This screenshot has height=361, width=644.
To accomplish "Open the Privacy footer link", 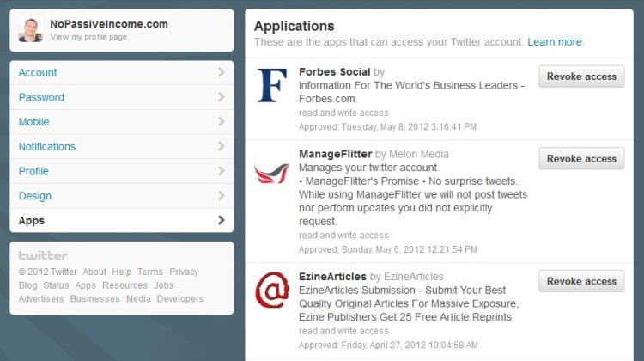I will coord(184,272).
